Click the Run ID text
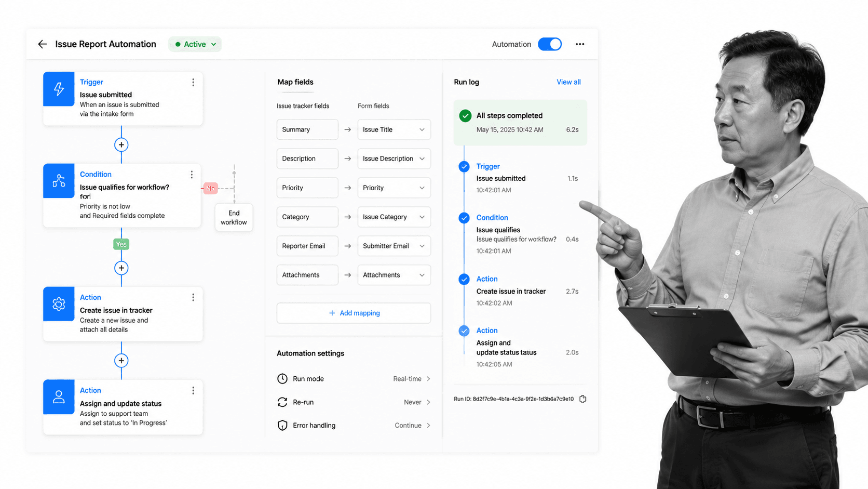Viewport: 868px width, 489px height. coord(514,399)
